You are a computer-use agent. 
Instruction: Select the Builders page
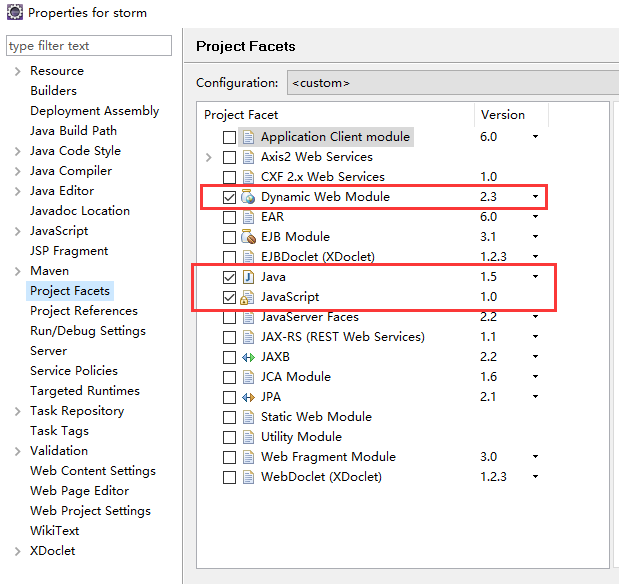[x=54, y=91]
